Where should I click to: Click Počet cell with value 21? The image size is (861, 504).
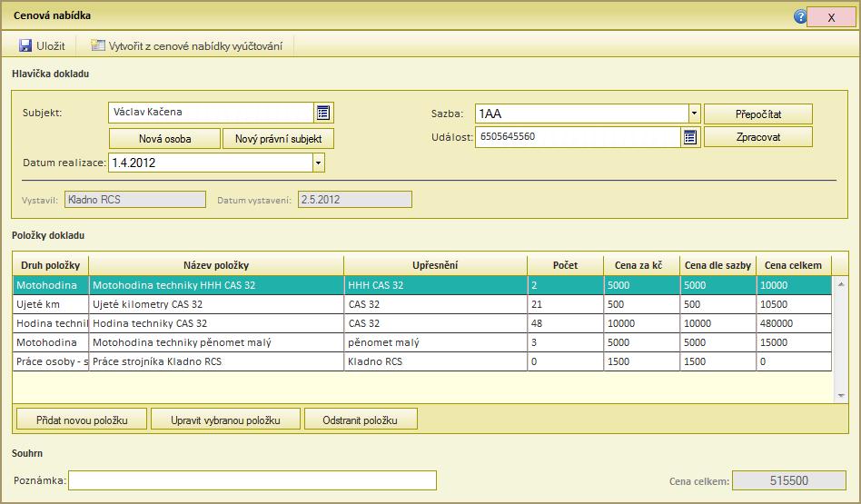[565, 304]
